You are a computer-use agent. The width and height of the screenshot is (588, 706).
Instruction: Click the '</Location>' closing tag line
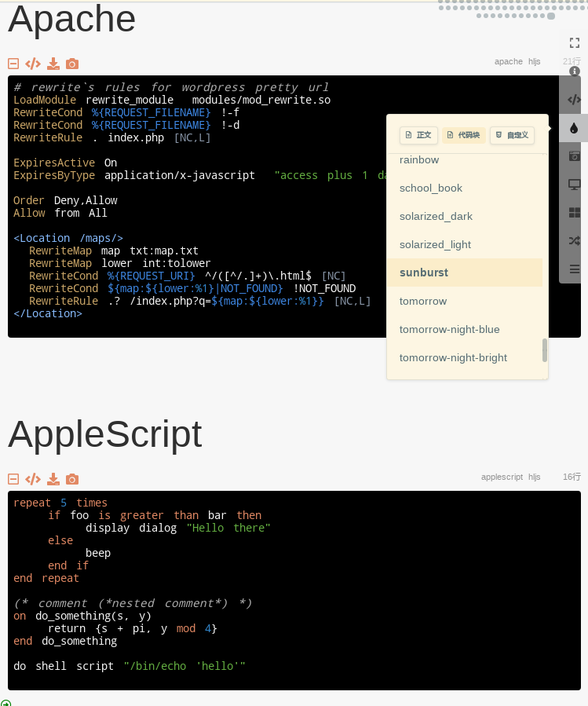(48, 314)
